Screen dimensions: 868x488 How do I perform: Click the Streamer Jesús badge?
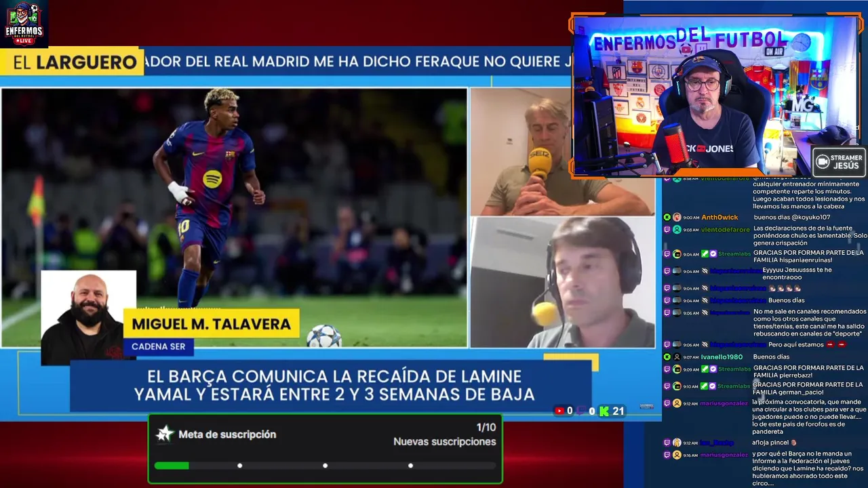pos(839,161)
